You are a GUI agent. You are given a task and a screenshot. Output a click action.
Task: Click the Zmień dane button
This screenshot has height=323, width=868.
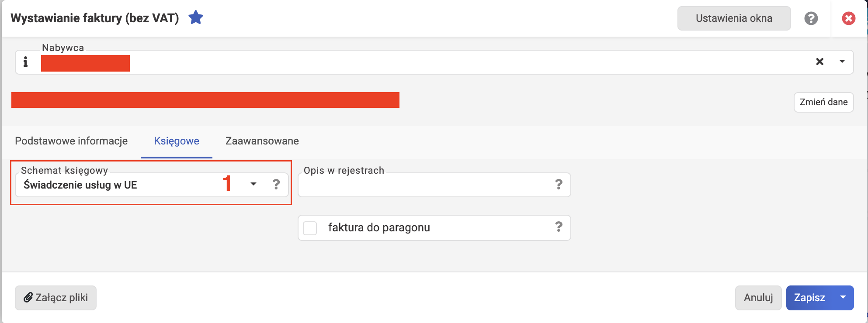pos(823,102)
